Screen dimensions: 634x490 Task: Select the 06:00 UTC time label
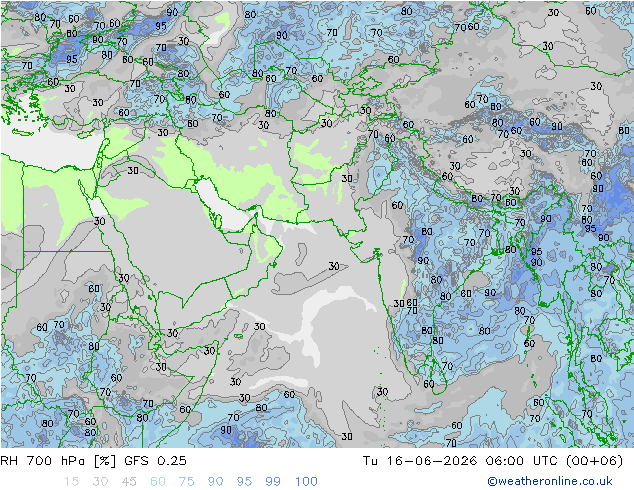coord(522,461)
